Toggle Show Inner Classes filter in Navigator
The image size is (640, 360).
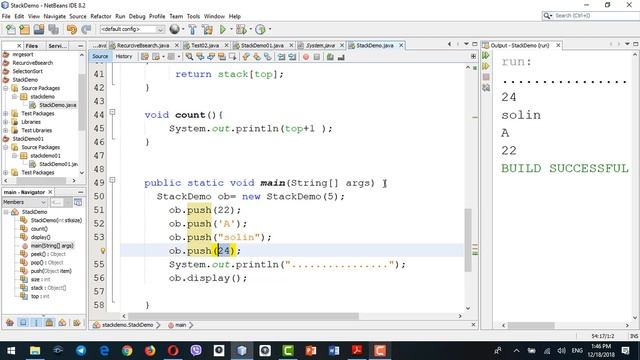(x=62, y=322)
